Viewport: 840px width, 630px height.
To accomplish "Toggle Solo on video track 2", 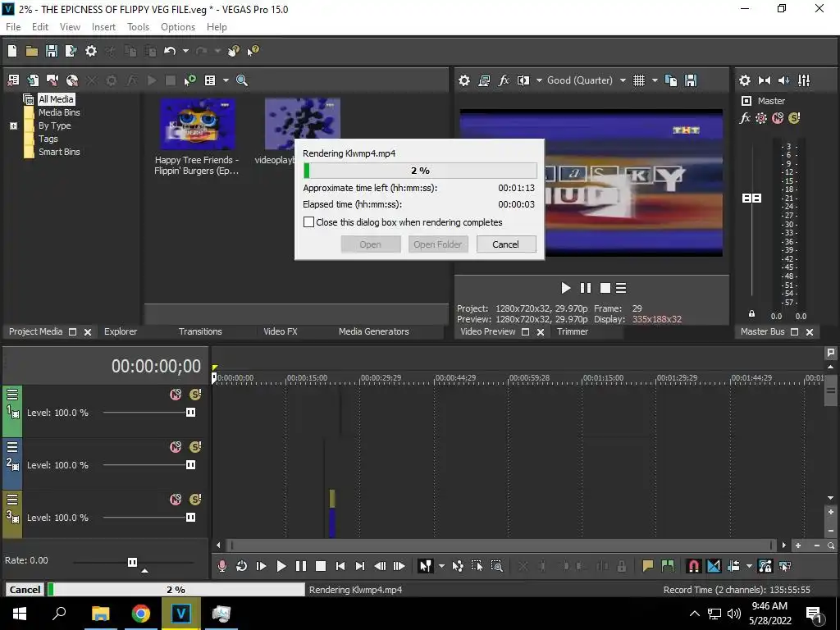I will pyautogui.click(x=195, y=447).
